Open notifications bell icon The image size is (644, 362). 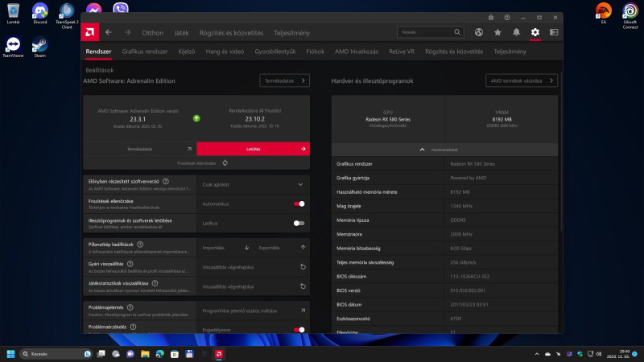click(516, 32)
